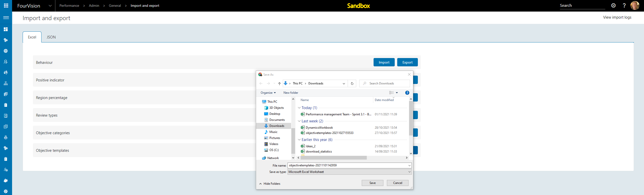Switch to the JSON tab
The height and width of the screenshot is (195, 644).
click(x=51, y=37)
